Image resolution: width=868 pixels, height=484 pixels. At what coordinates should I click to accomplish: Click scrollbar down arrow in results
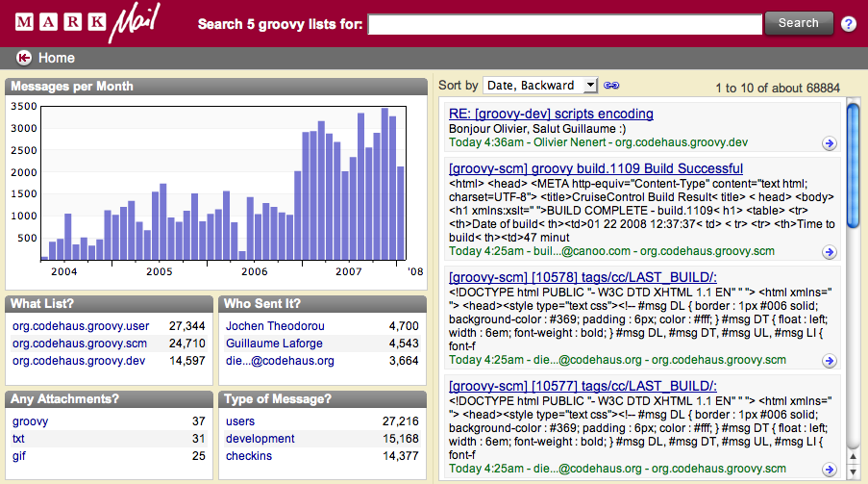(853, 471)
